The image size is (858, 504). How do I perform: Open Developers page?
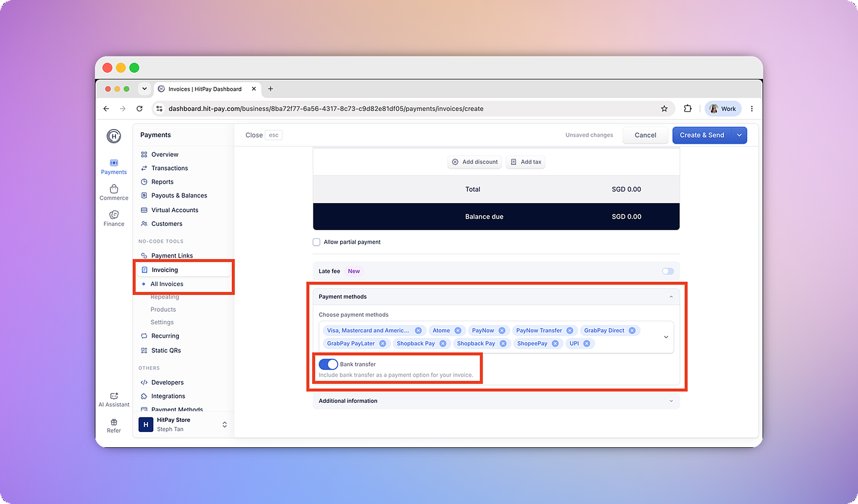[167, 382]
